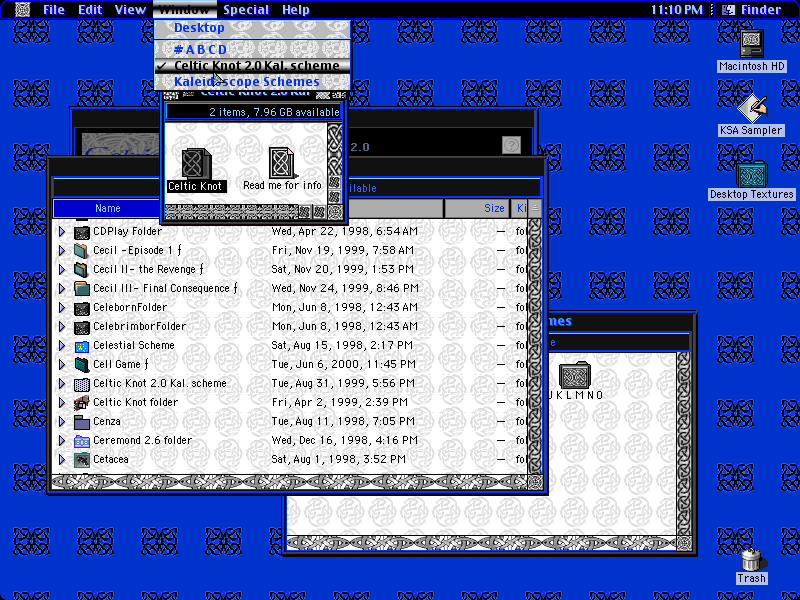Select the U K L M N O folder icon
Image resolution: width=800 pixels, height=600 pixels.
(x=574, y=375)
